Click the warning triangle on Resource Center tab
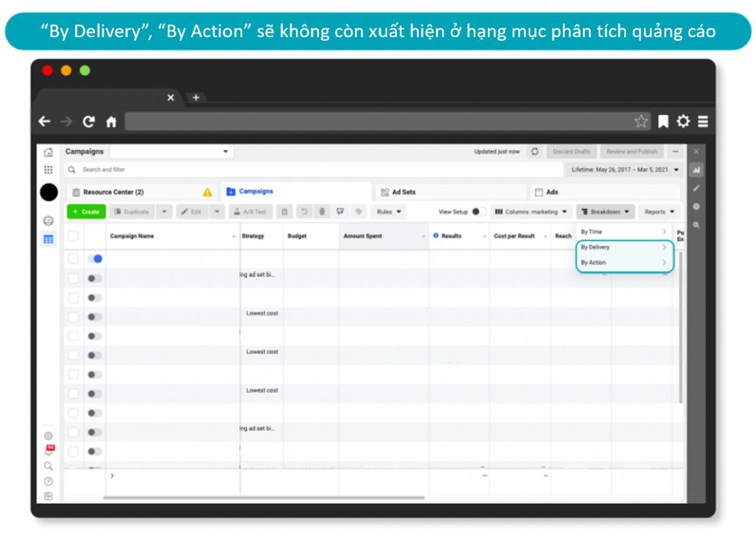The width and height of the screenshot is (756, 543). click(x=207, y=192)
